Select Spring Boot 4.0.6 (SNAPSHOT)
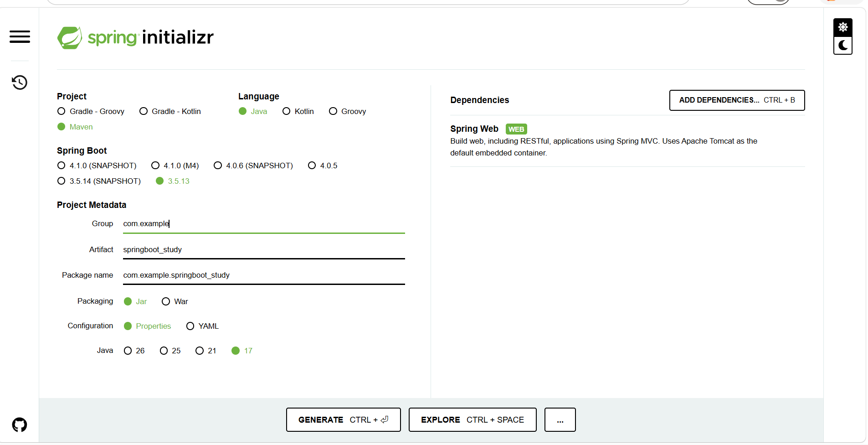 (253, 166)
